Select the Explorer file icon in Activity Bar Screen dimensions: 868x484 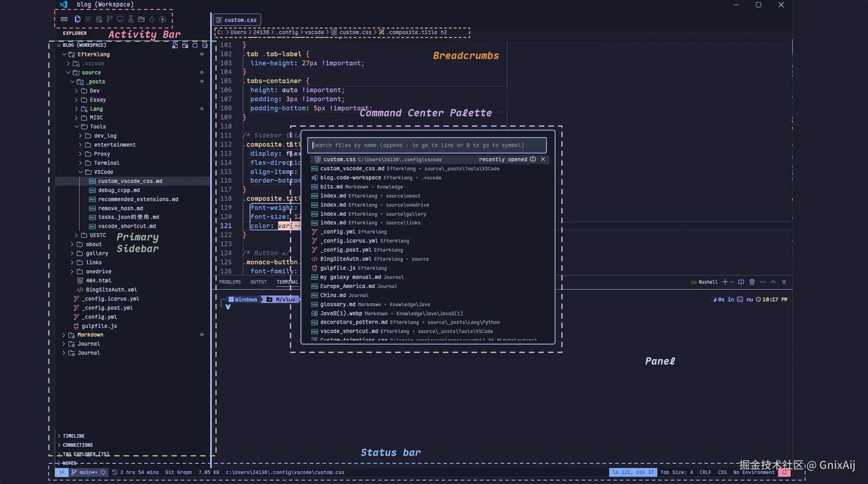point(78,19)
